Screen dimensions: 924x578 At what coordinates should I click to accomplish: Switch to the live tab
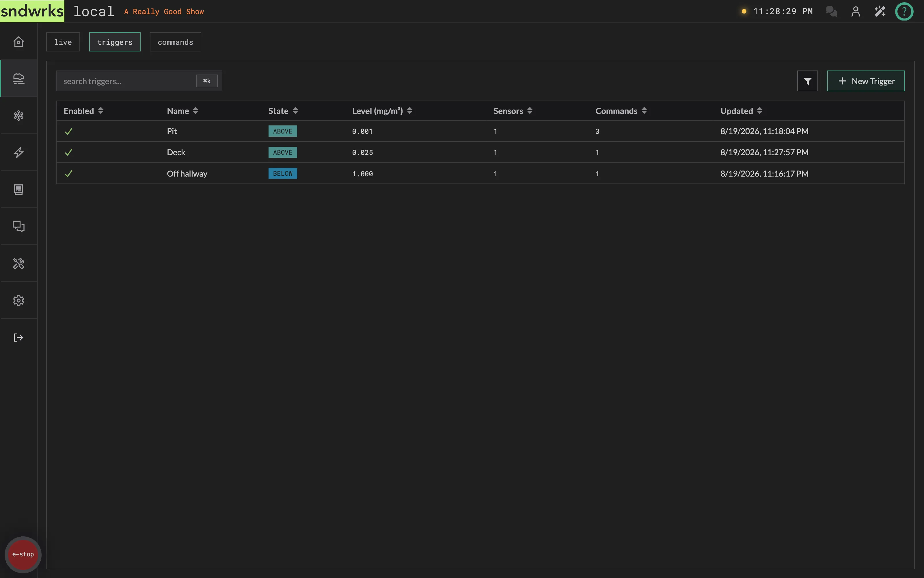coord(63,42)
